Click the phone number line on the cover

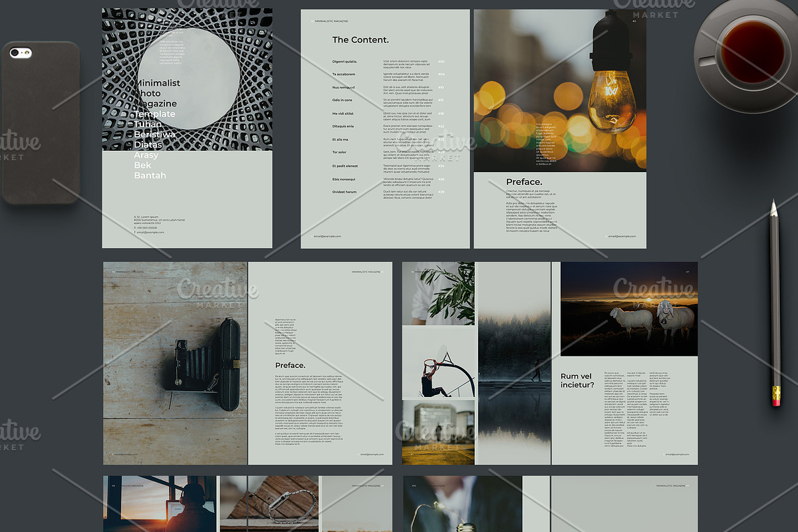coord(146,227)
